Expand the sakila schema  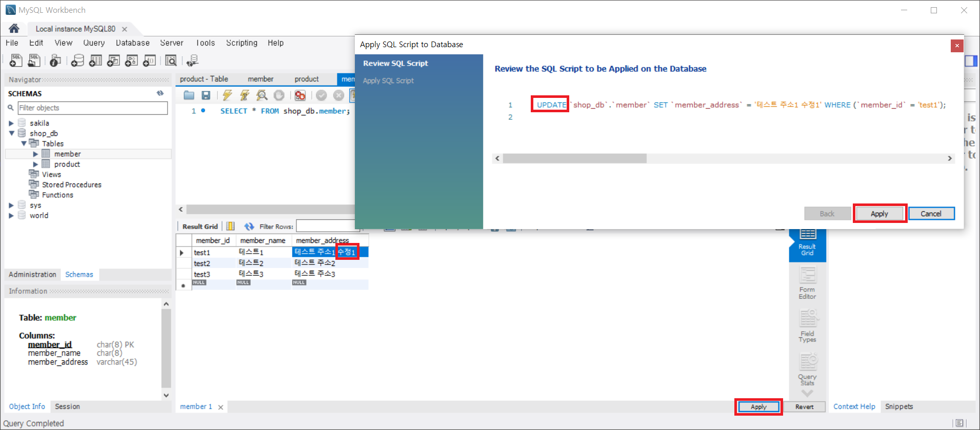(x=11, y=123)
